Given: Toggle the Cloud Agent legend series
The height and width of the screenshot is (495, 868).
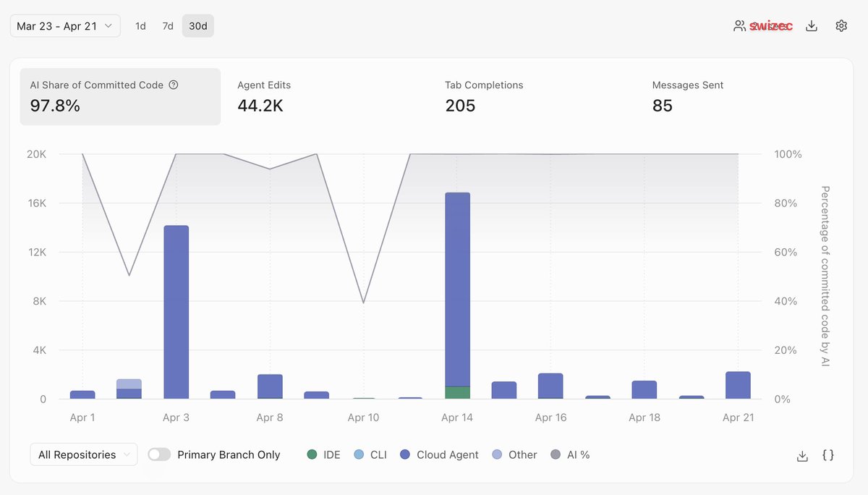Looking at the screenshot, I should coord(439,454).
